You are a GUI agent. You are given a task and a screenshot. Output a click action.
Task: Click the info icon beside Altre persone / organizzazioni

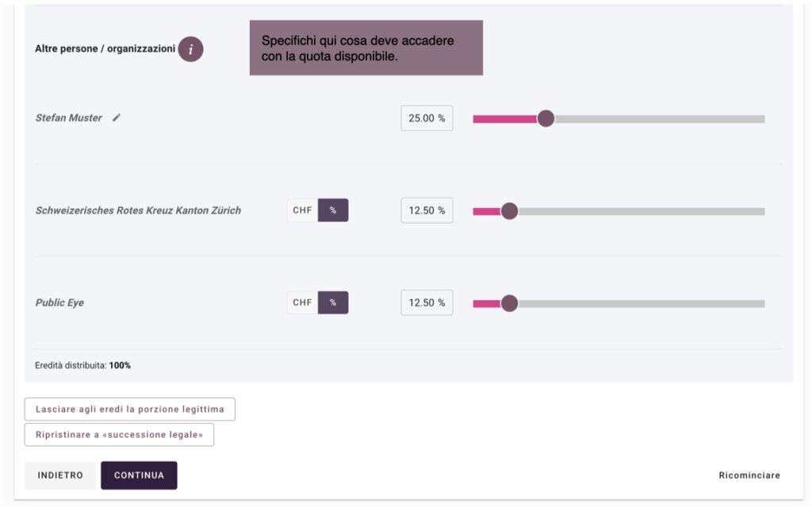pyautogui.click(x=190, y=49)
